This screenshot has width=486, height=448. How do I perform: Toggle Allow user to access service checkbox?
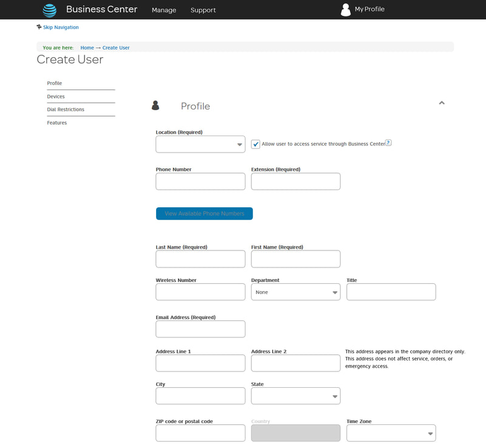(255, 144)
